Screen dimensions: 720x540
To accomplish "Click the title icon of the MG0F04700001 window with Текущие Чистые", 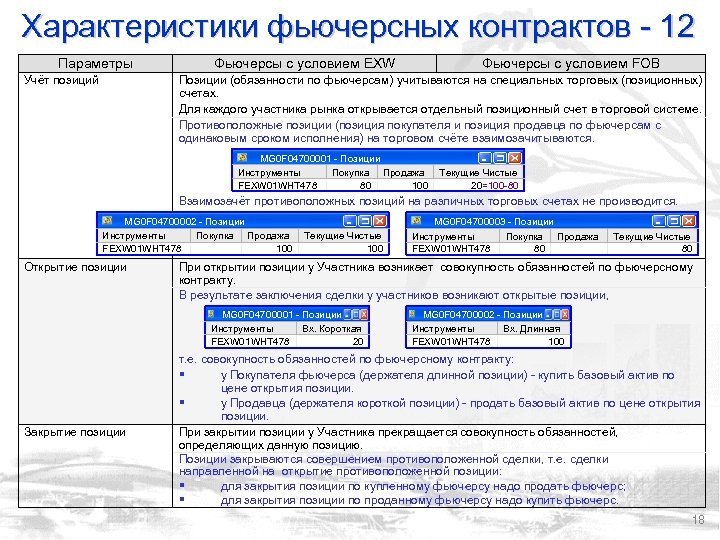I will click(242, 158).
